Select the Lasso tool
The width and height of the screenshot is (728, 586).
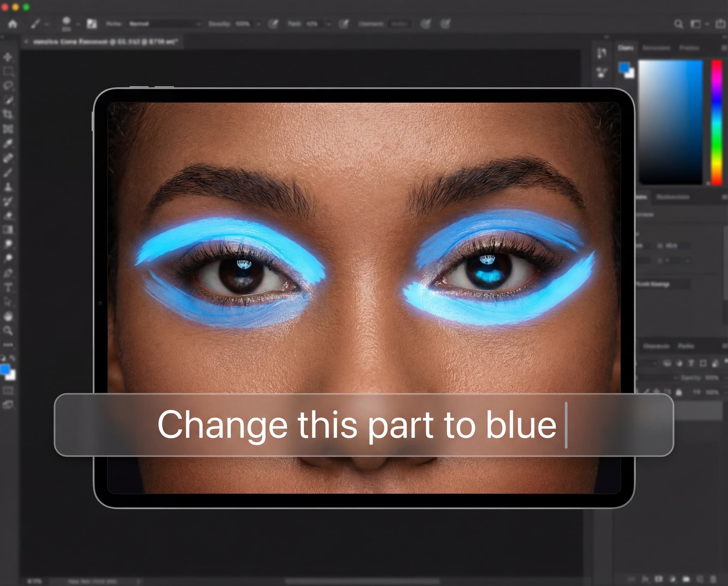tap(8, 85)
